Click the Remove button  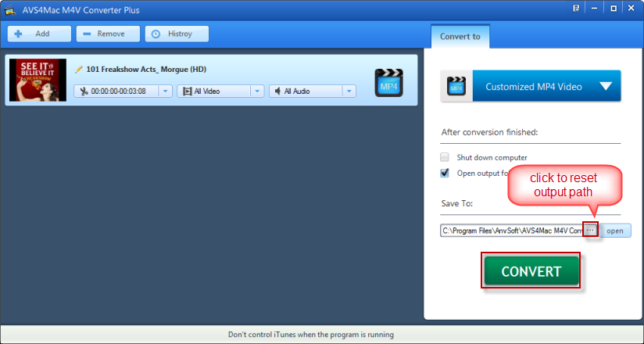pyautogui.click(x=108, y=34)
